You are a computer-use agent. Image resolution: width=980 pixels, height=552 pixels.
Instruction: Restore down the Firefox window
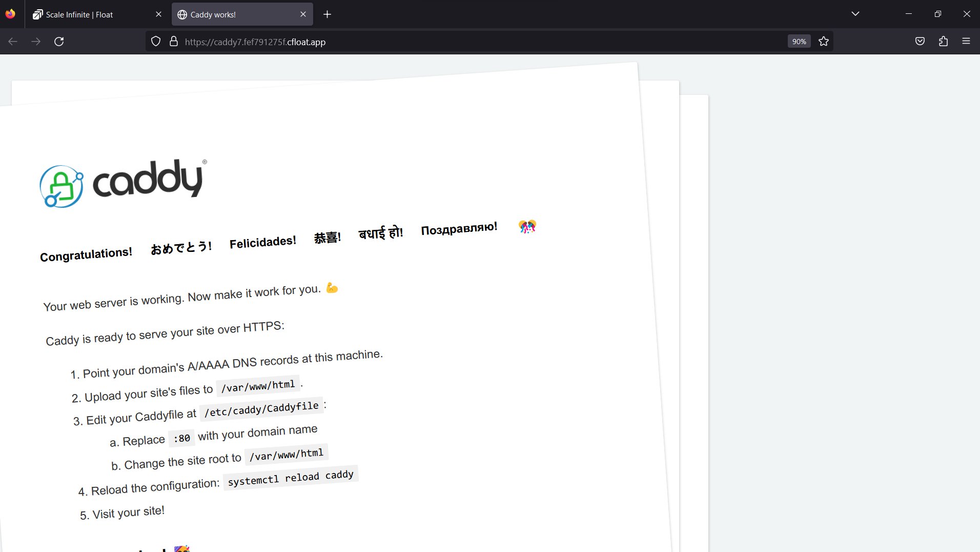tap(938, 14)
